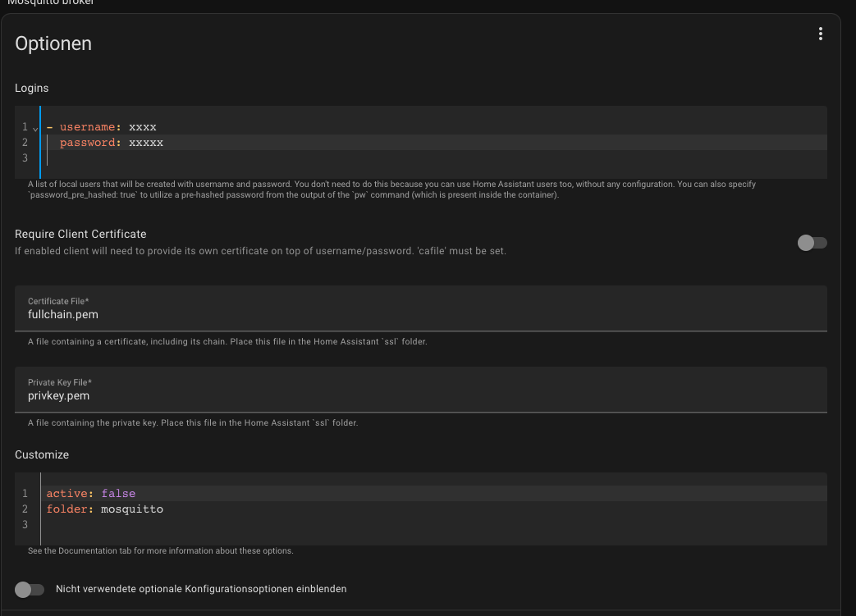Screen dimensions: 856x616
Task: Focus the Private Key File field
Action: [421, 390]
